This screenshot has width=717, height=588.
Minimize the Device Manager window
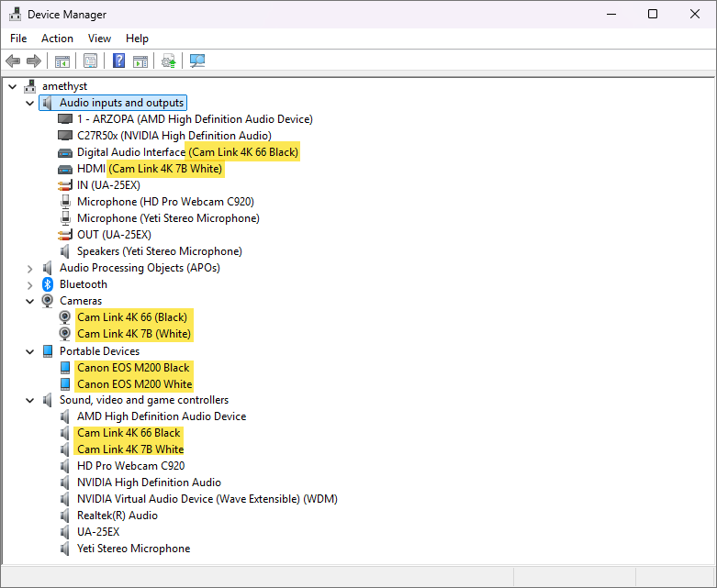[x=611, y=14]
